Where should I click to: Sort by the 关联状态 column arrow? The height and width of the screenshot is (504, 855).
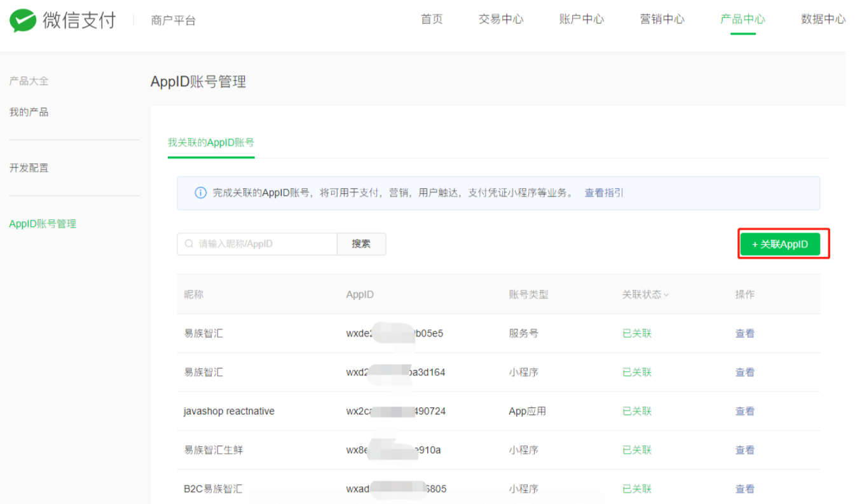[666, 295]
